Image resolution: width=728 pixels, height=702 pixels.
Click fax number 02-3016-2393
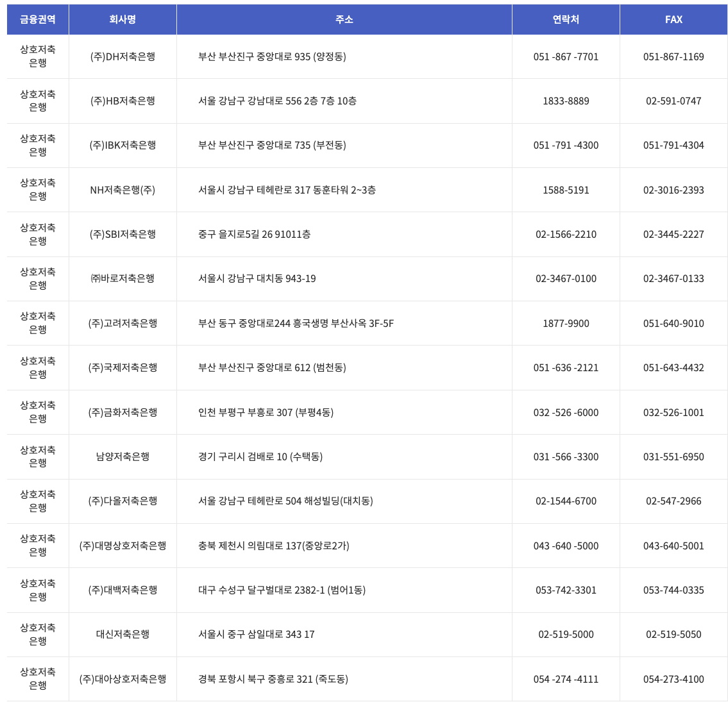673,190
